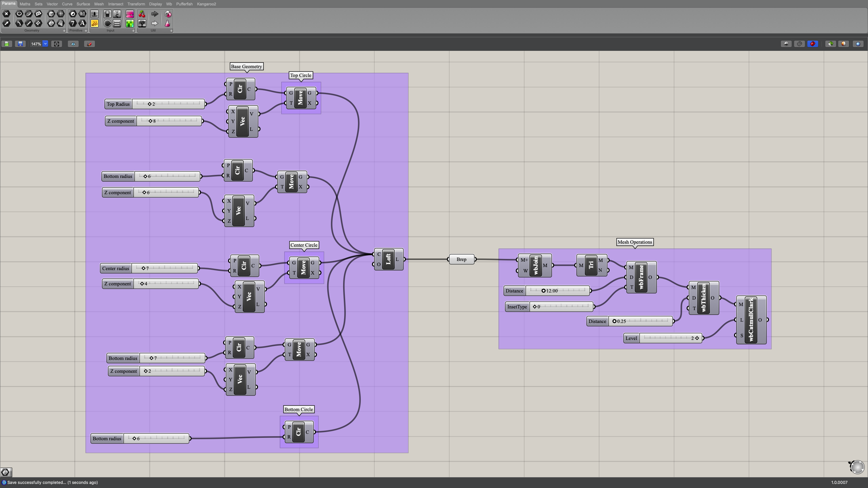Image resolution: width=868 pixels, height=488 pixels.
Task: Select the pink flask util icon
Action: click(167, 23)
